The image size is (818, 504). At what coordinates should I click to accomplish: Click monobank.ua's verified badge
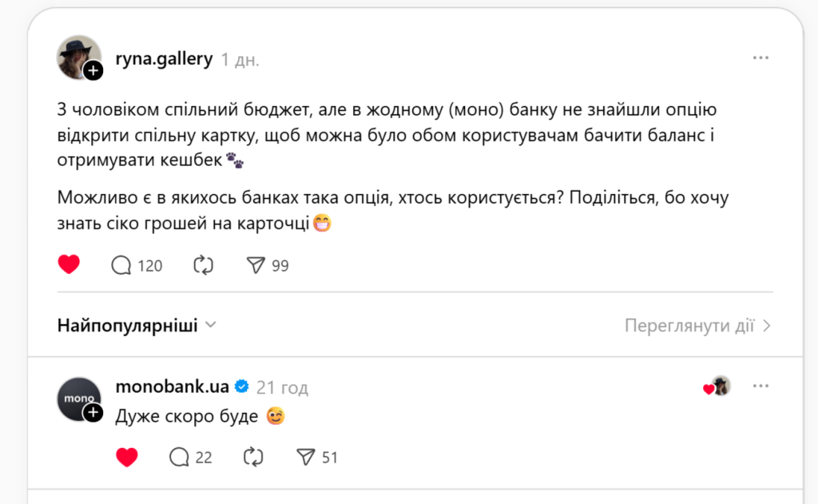(x=241, y=386)
